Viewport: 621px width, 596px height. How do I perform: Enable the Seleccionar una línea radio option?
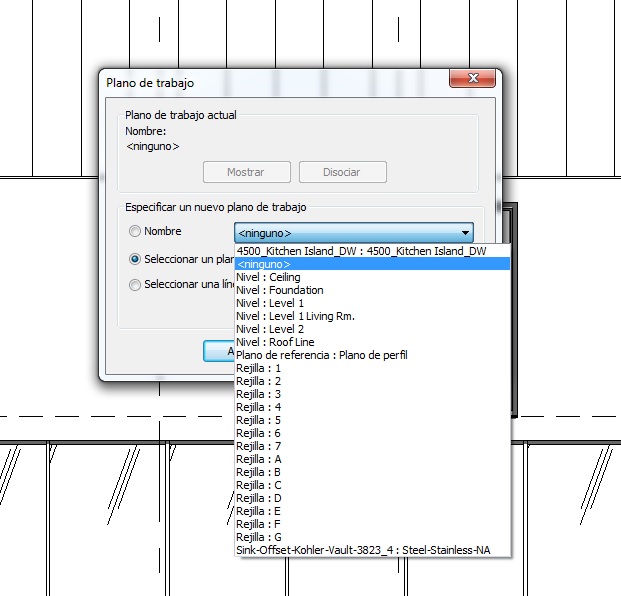click(135, 284)
